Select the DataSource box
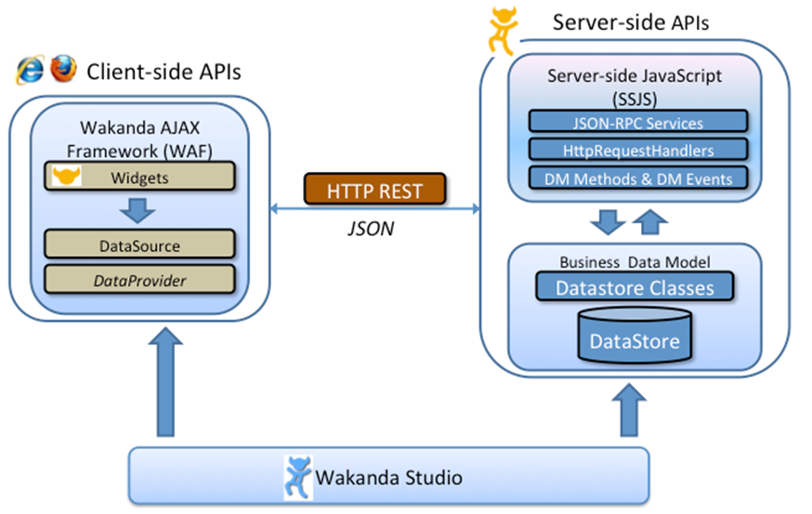Screen dimensions: 812x514 (139, 244)
